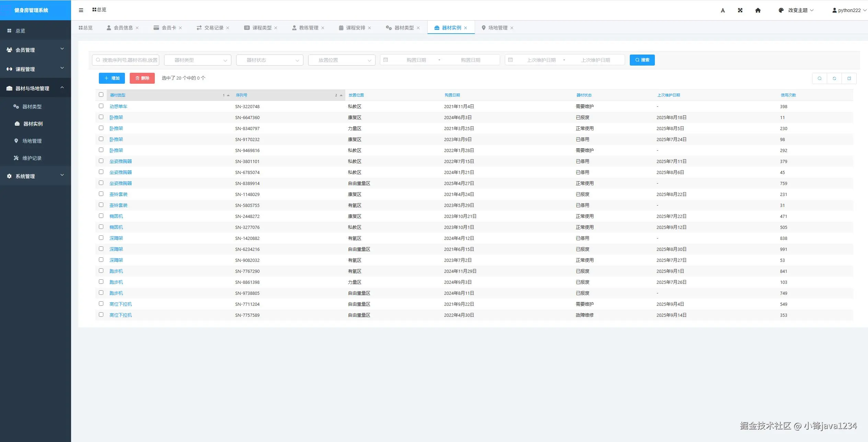
Task: Toggle fullscreen with the expand icon
Action: (x=740, y=10)
